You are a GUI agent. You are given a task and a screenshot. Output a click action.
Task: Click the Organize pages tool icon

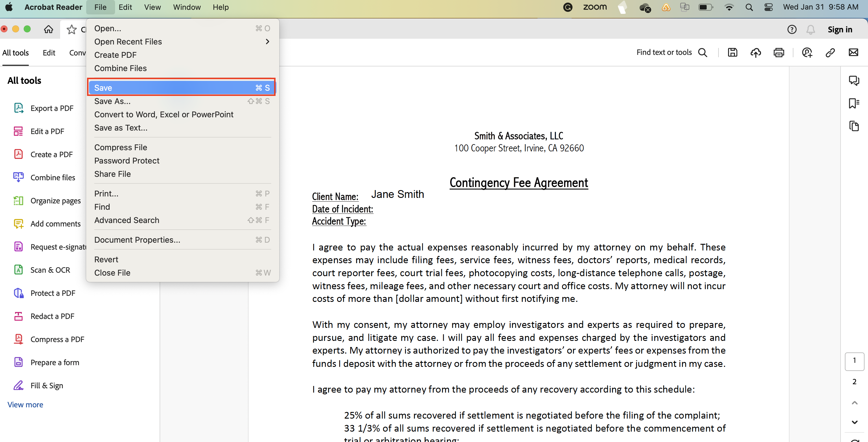click(19, 201)
